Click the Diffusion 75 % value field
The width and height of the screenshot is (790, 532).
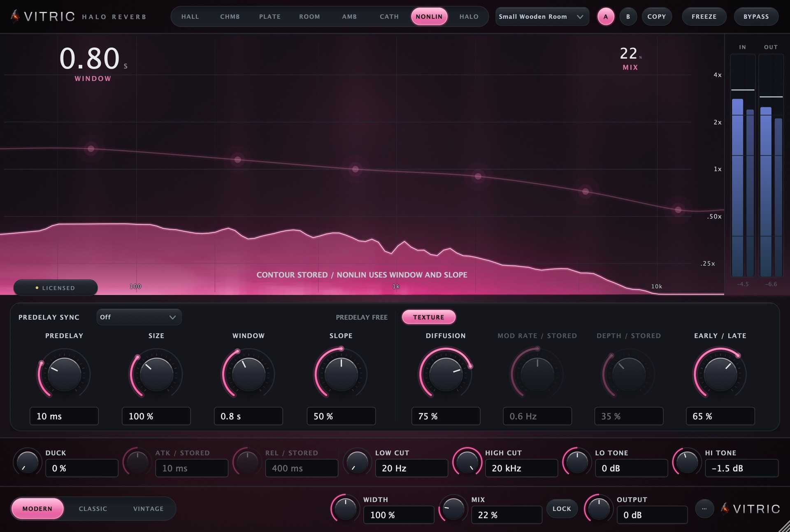click(x=446, y=416)
